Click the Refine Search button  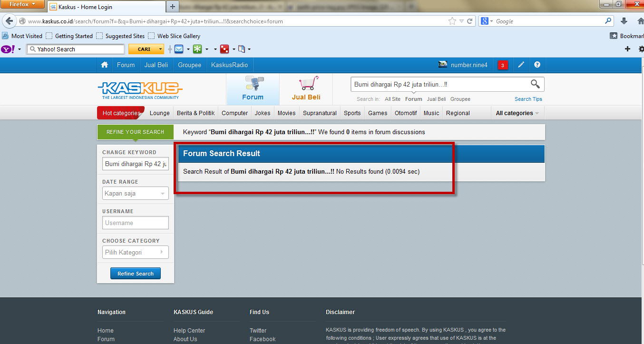click(x=136, y=274)
